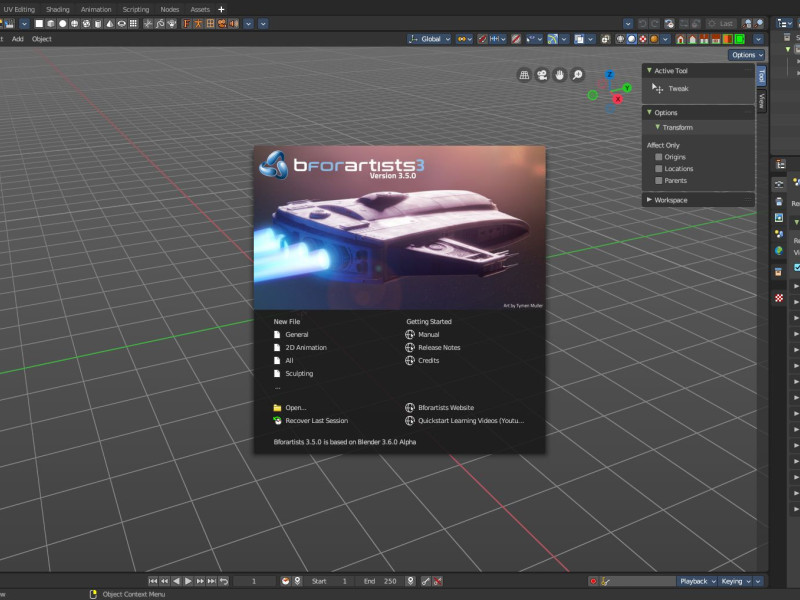Add a grid primitive from toolbar

(133, 23)
